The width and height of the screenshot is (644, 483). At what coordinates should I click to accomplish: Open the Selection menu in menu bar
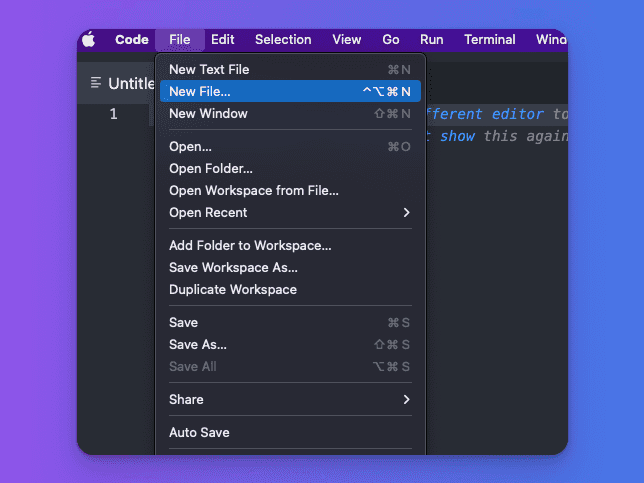[283, 40]
